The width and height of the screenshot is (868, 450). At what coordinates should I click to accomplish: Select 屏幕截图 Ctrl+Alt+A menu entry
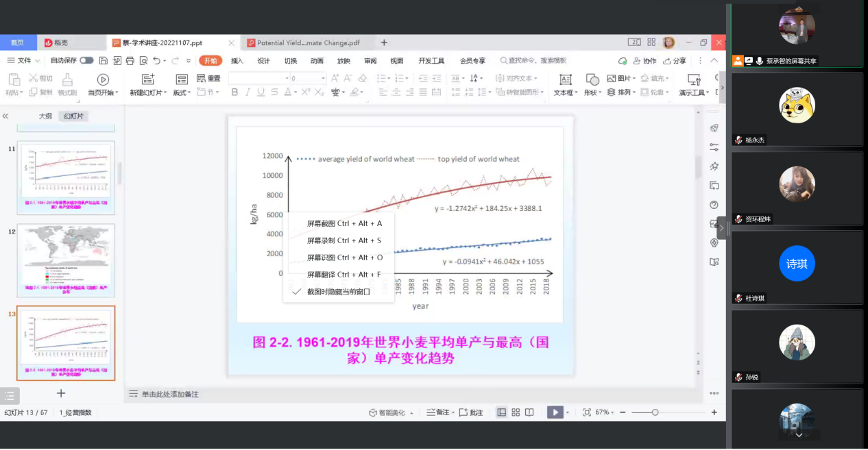343,223
